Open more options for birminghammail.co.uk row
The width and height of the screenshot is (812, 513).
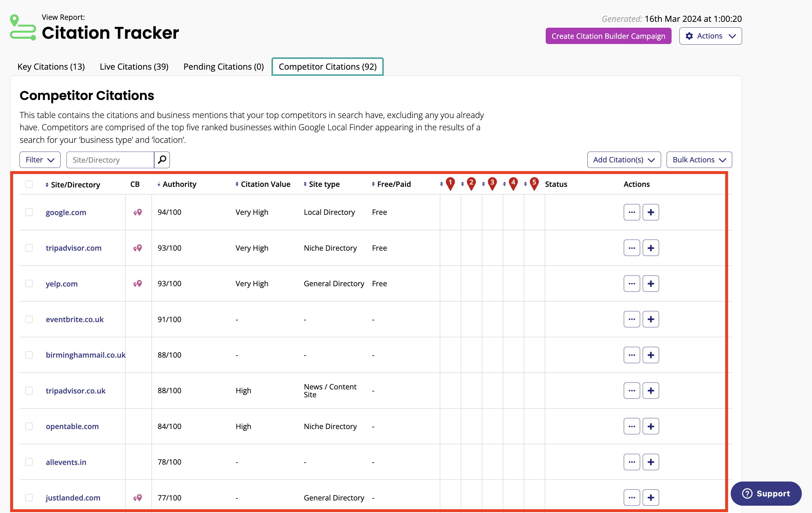[x=632, y=355]
